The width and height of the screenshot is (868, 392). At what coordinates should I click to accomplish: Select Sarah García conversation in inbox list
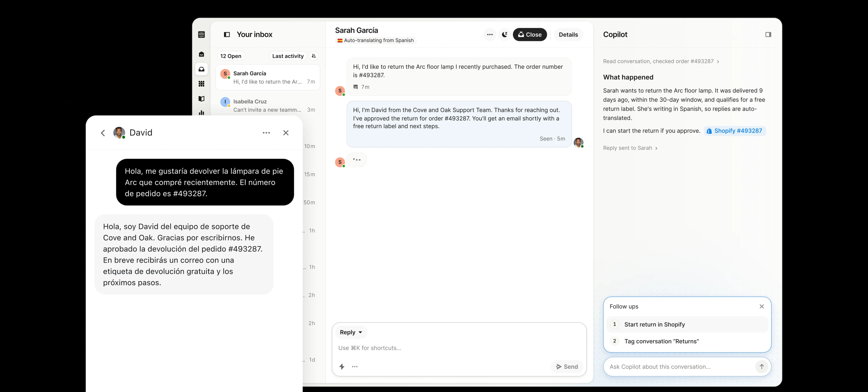268,78
